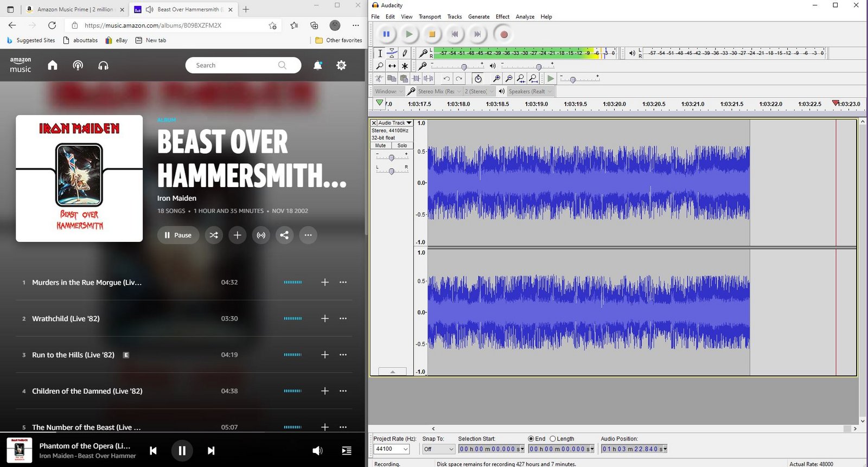Play track Wrathchild (Live '82)
The image size is (868, 467).
[x=66, y=319]
